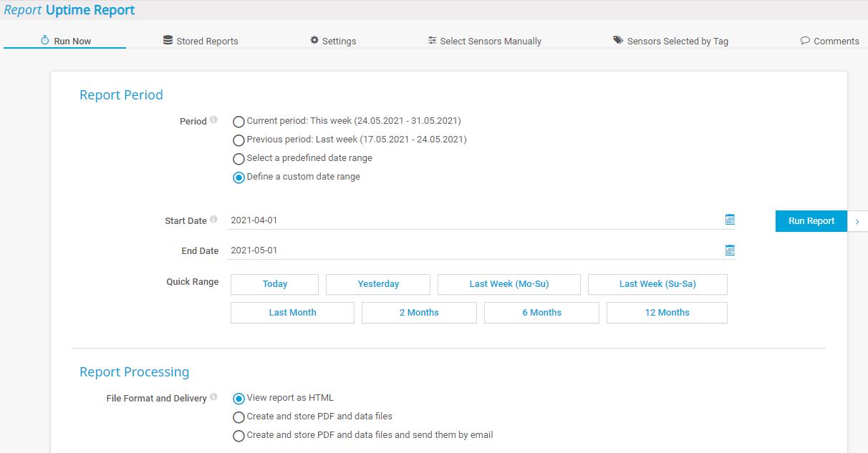Click the info icon next to Period
This screenshot has width=868, height=453.
pyautogui.click(x=213, y=118)
